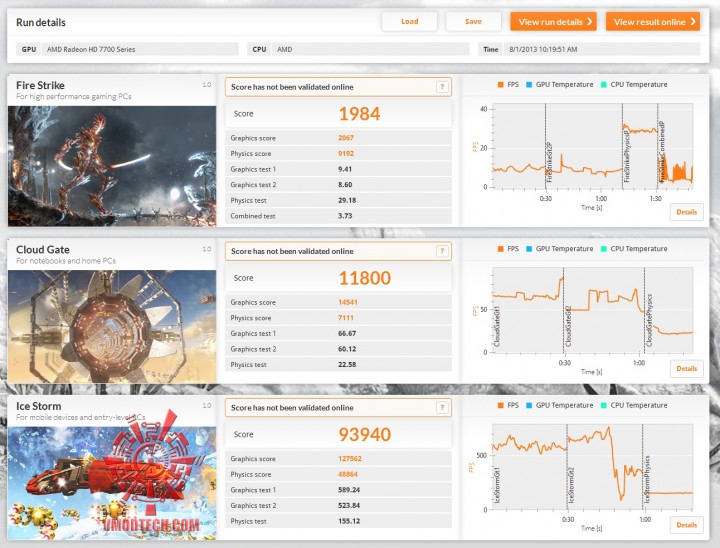The height and width of the screenshot is (548, 720).
Task: Toggle CPU Temperature legend in the Ice Storm graph
Action: 634,405
